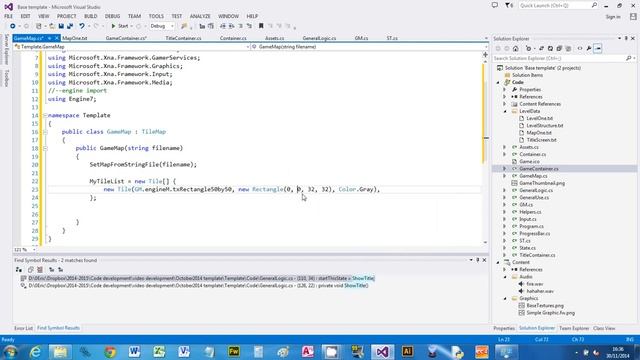
Task: Open the Toolbox side tab
Action: pos(6,78)
